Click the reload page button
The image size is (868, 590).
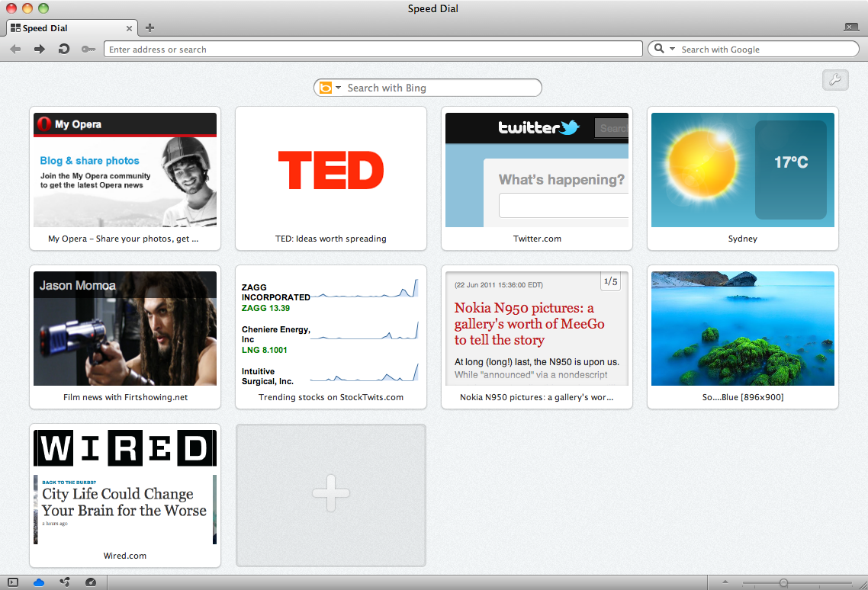coord(63,50)
